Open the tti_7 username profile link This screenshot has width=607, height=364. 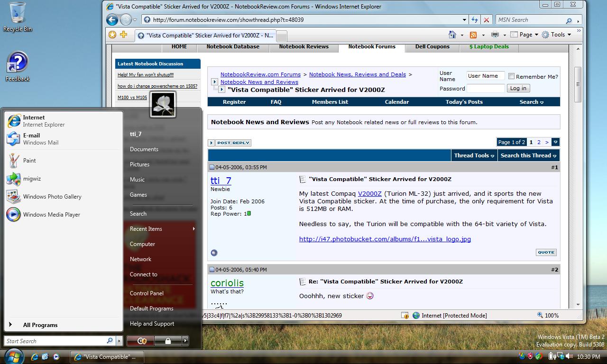pos(221,181)
